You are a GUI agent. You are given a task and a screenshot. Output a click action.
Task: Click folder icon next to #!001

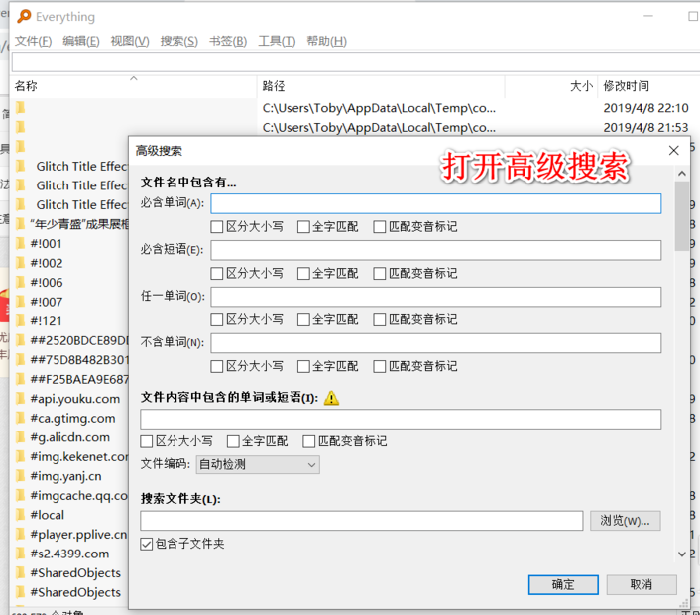point(20,244)
